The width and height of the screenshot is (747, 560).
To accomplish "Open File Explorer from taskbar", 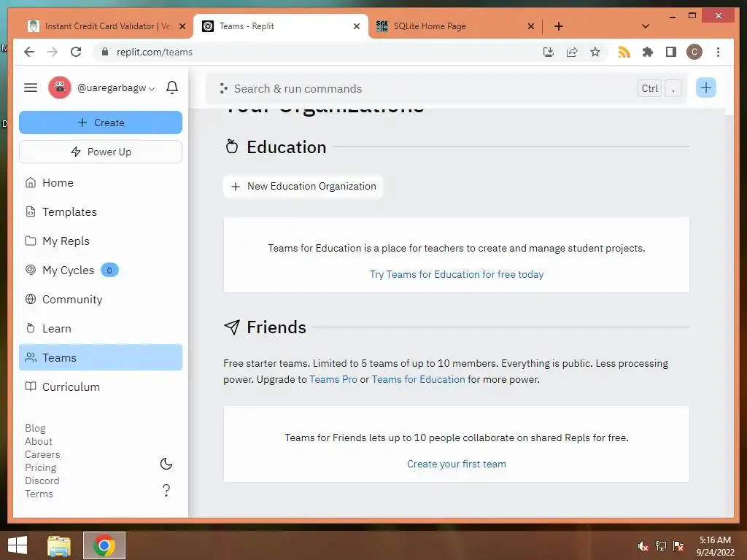I will (x=59, y=545).
